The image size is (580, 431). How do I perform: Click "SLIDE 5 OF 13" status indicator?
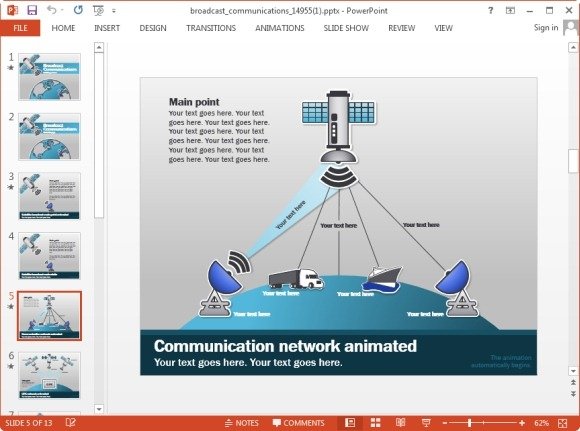click(28, 423)
